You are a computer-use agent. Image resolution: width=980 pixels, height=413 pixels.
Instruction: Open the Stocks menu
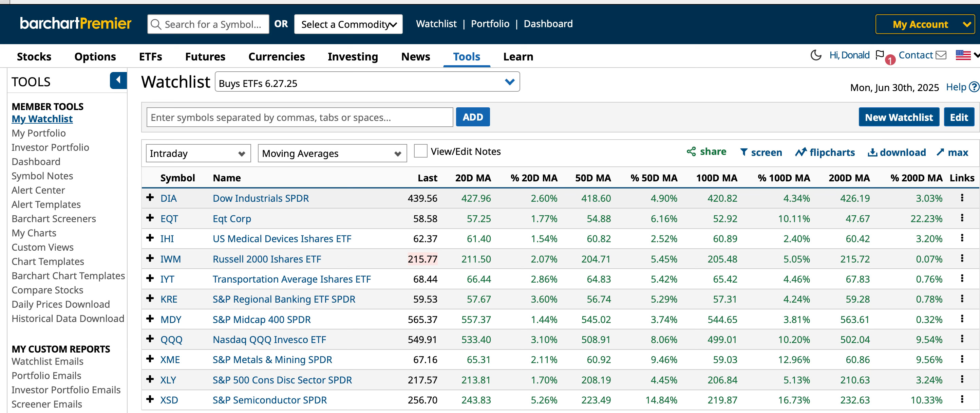tap(34, 56)
